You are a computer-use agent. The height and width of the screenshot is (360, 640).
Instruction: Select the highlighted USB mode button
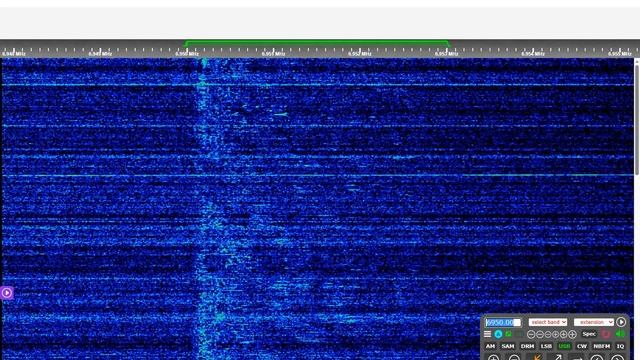pyautogui.click(x=564, y=346)
